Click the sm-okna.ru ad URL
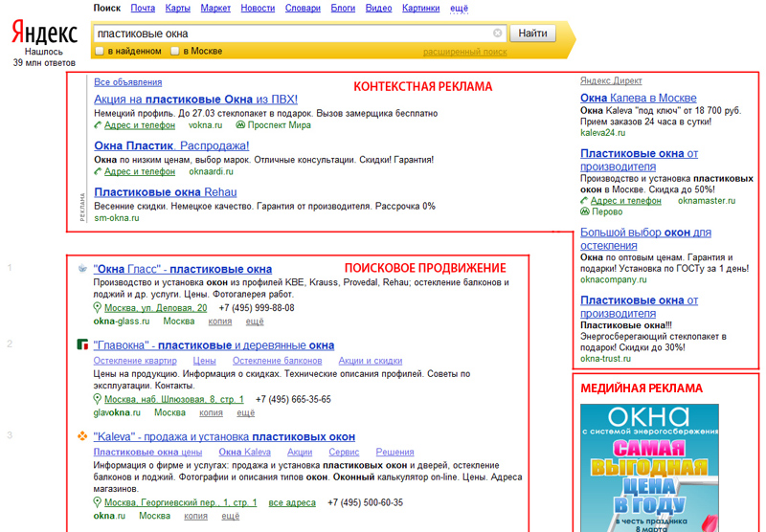 tap(116, 218)
